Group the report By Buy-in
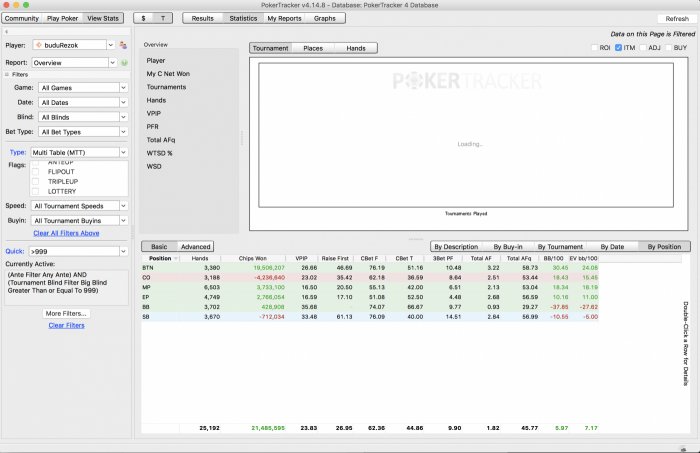This screenshot has height=453, width=700. 508,247
